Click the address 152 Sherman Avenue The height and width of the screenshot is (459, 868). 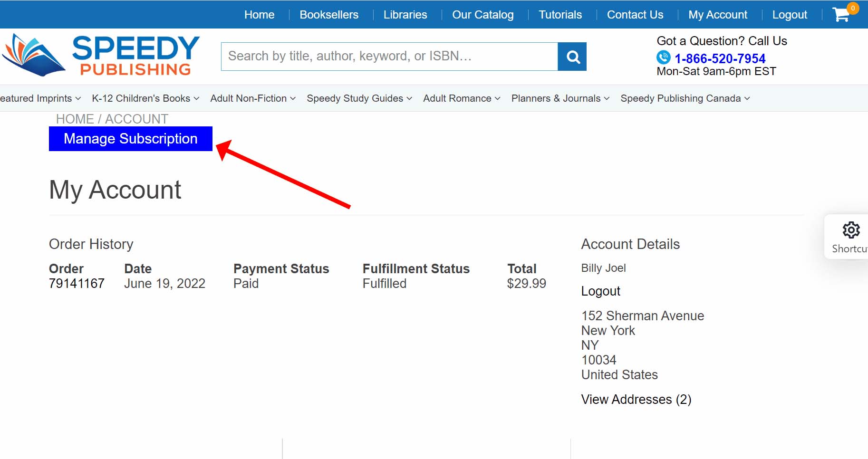(642, 316)
